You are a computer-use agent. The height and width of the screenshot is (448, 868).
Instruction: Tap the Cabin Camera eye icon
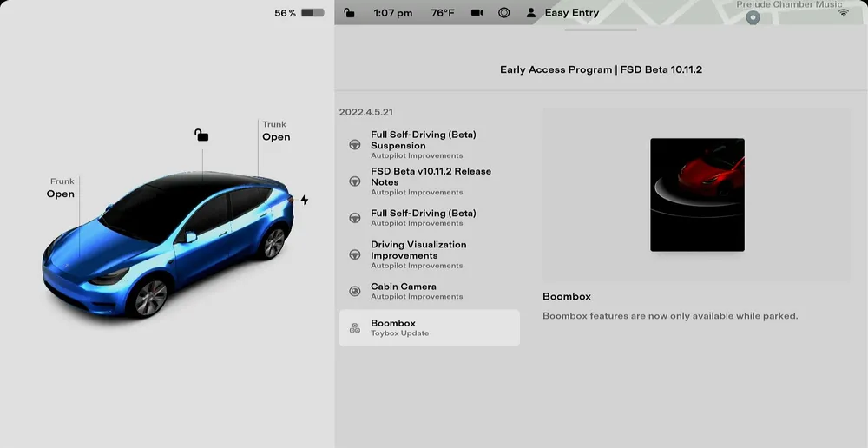pyautogui.click(x=355, y=291)
